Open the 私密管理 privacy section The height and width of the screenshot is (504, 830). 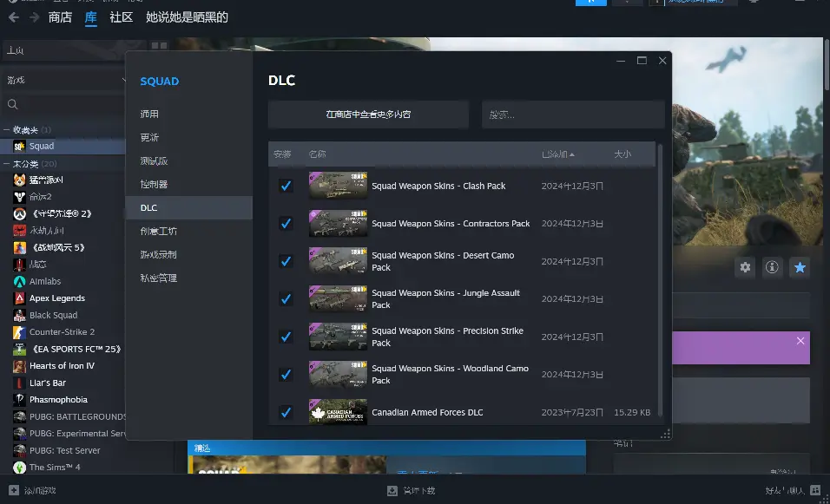point(189,278)
